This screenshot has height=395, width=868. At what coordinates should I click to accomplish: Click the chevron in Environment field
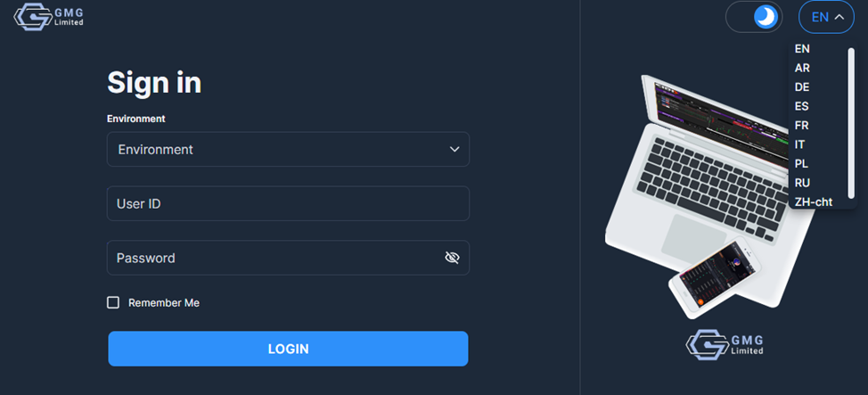click(454, 149)
